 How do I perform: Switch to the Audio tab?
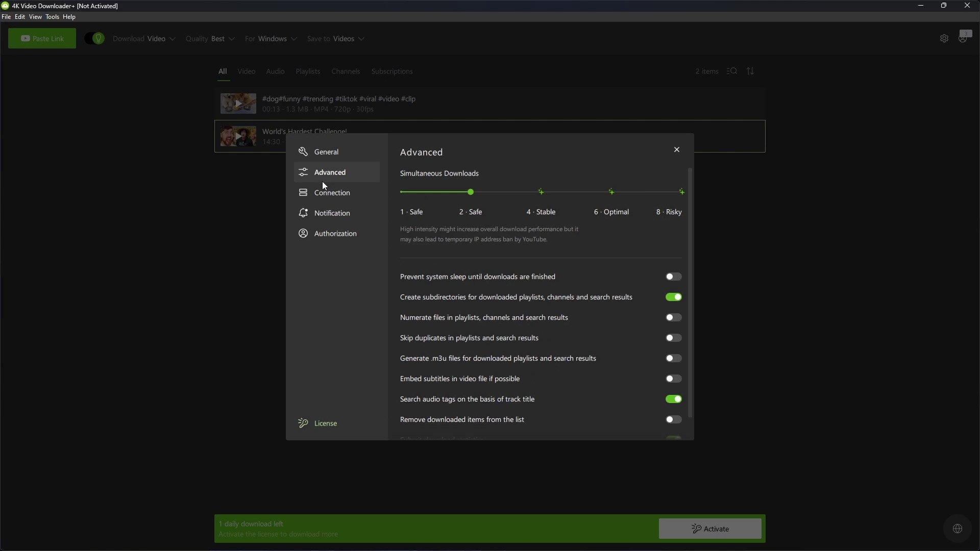(275, 71)
